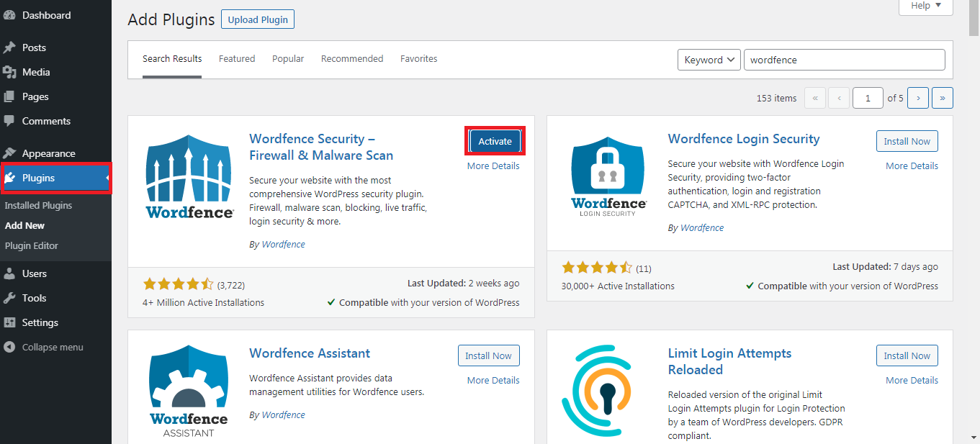
Task: Jump to last page of results
Action: [943, 98]
